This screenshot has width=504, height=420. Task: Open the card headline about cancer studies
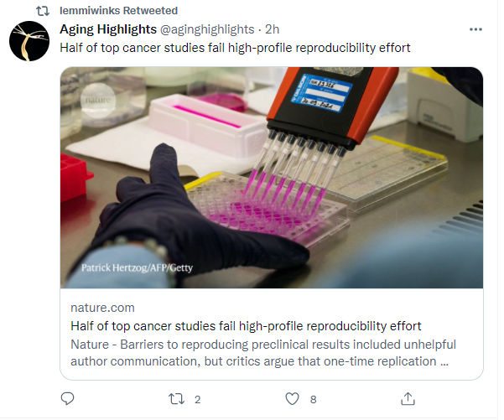(245, 325)
